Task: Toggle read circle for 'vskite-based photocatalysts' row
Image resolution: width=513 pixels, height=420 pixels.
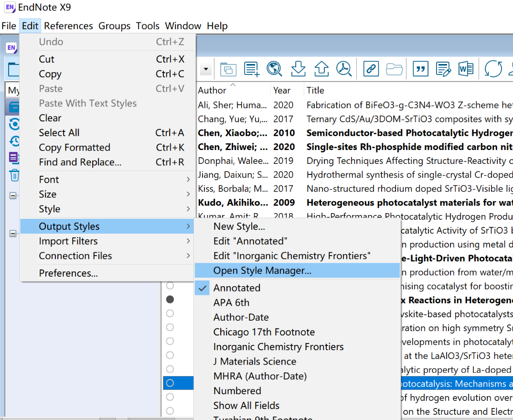Action: [x=170, y=313]
